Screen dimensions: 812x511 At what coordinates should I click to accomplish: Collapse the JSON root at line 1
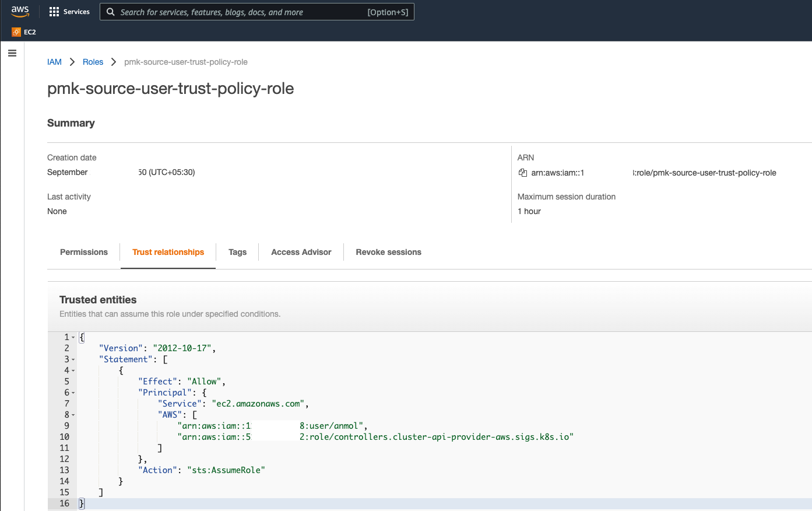(73, 338)
